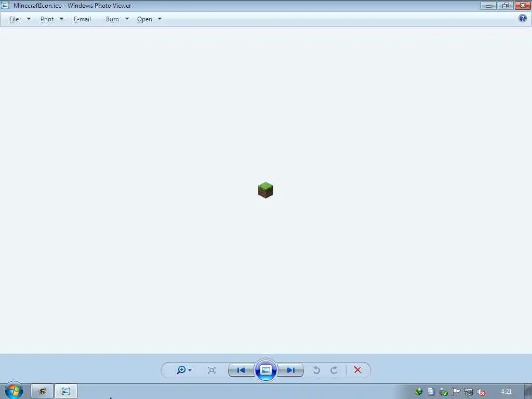Go to the next picture
Viewport: 532px width, 399px height.
pos(291,370)
